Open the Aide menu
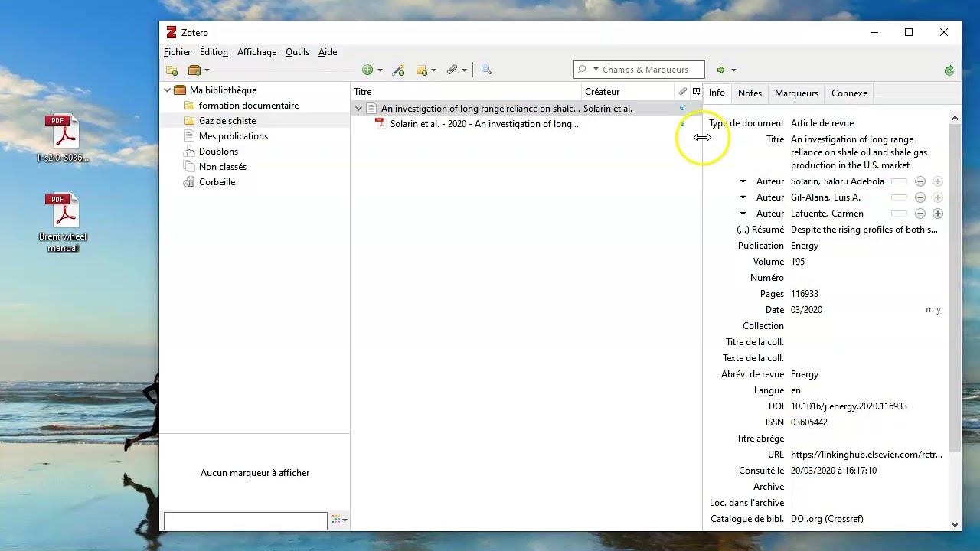Viewport: 980px width, 551px height. click(x=328, y=52)
